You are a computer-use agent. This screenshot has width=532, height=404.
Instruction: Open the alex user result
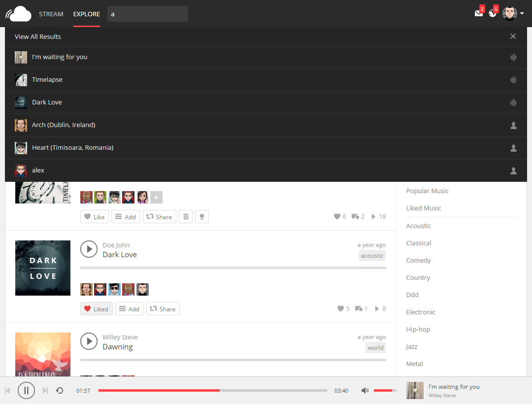click(266, 170)
